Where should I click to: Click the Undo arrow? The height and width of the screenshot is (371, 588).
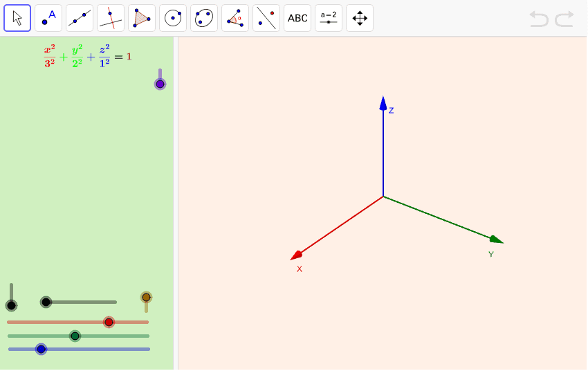tap(539, 19)
